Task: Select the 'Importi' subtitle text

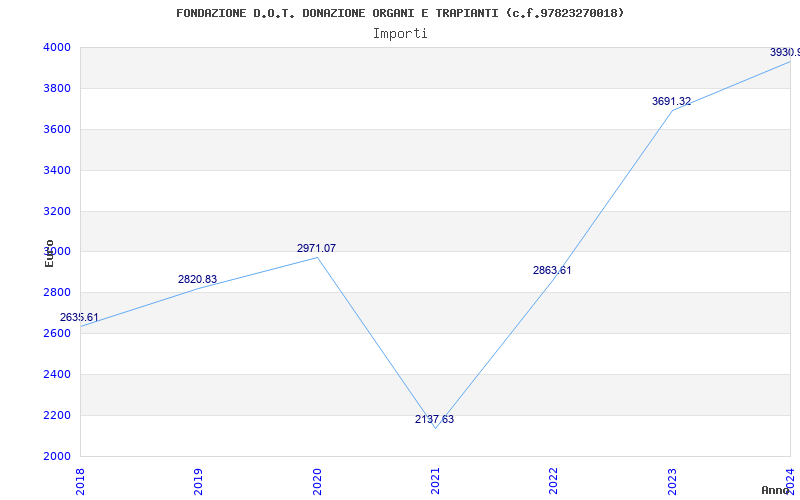Action: 400,34
